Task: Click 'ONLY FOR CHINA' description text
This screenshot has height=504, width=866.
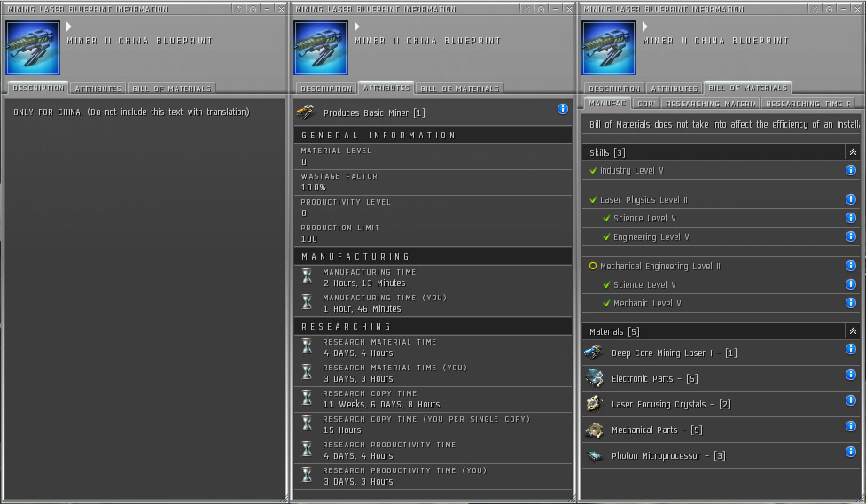Action: [x=131, y=112]
